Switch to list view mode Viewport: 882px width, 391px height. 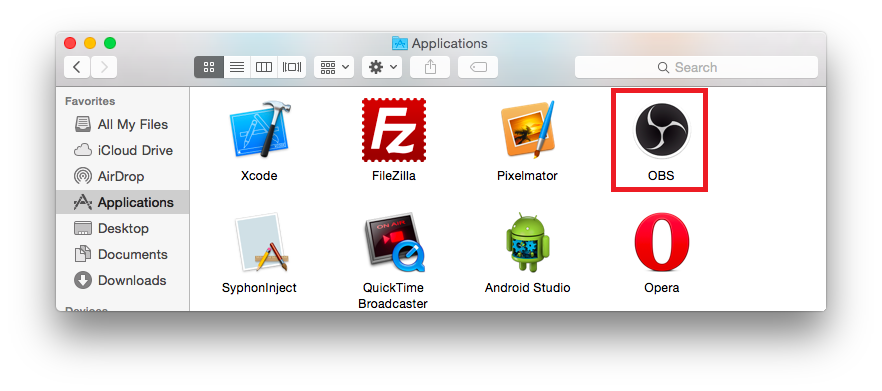237,68
